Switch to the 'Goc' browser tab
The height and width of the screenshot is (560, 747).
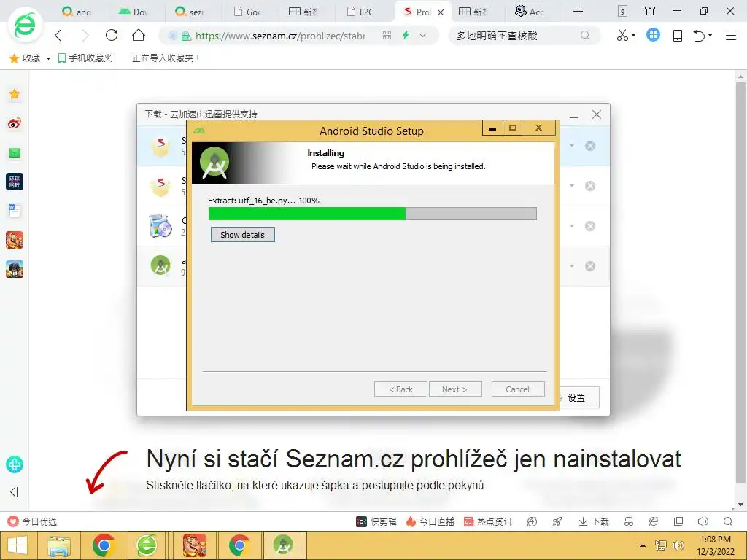pyautogui.click(x=248, y=12)
